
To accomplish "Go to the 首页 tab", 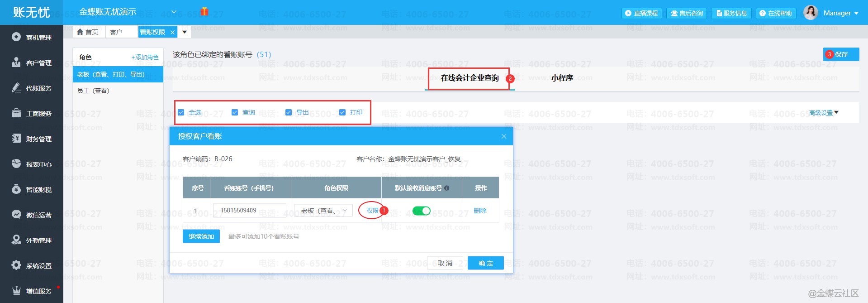I will coord(88,32).
